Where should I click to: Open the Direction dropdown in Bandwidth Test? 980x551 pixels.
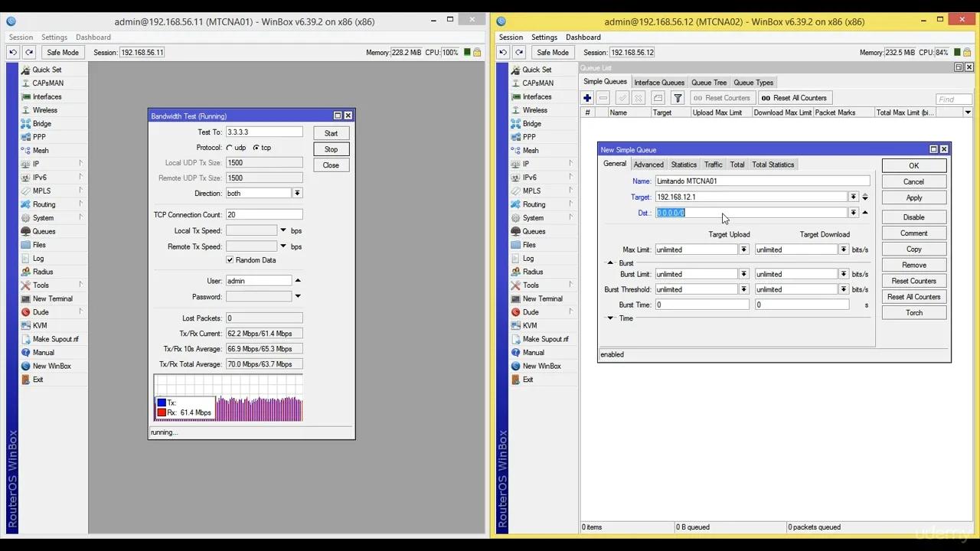click(297, 194)
